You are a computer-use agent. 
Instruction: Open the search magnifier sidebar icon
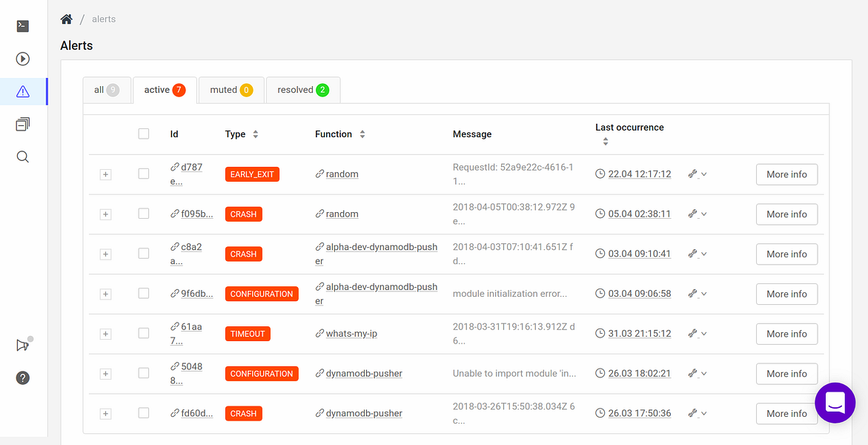23,156
